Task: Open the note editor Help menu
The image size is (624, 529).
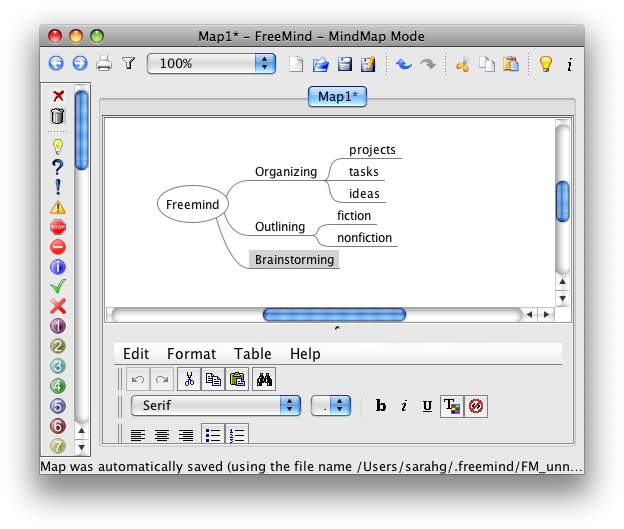Action: [x=305, y=353]
